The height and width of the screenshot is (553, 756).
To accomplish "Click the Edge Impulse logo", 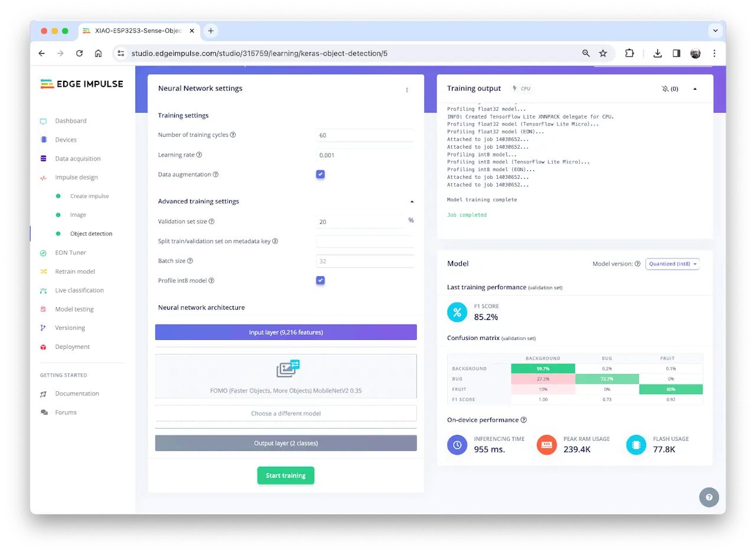I will coord(82,84).
